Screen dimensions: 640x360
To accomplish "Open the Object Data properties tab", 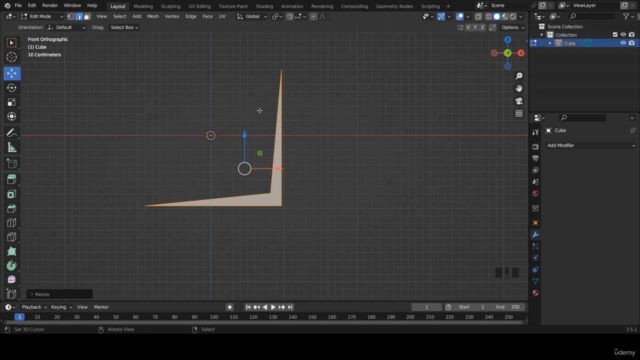I will click(536, 281).
